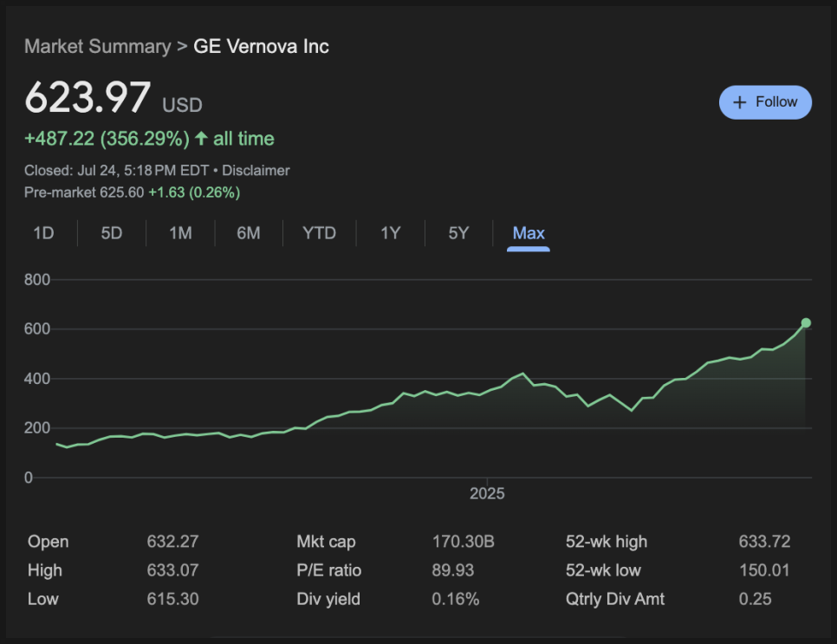Click the Div yield value 0.16%

coord(456,599)
